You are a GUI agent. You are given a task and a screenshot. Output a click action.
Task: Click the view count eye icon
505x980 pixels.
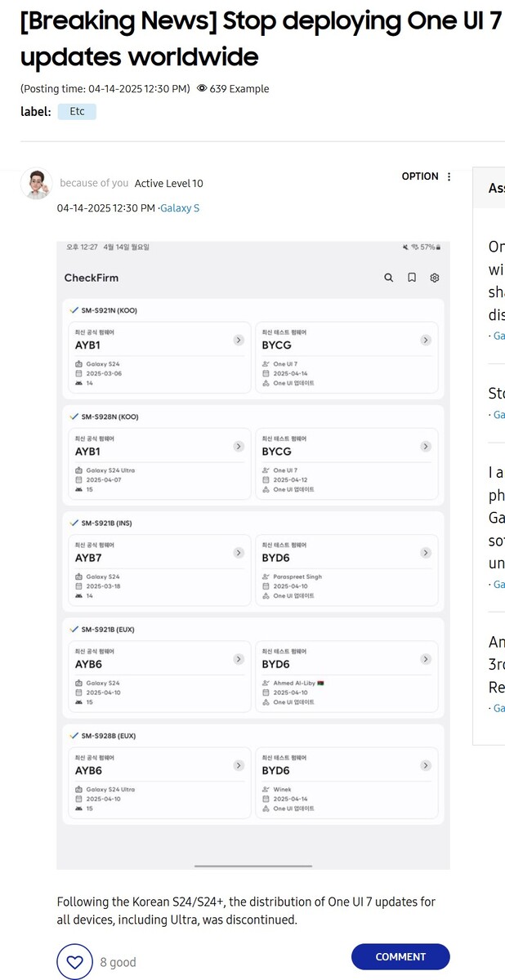click(202, 88)
